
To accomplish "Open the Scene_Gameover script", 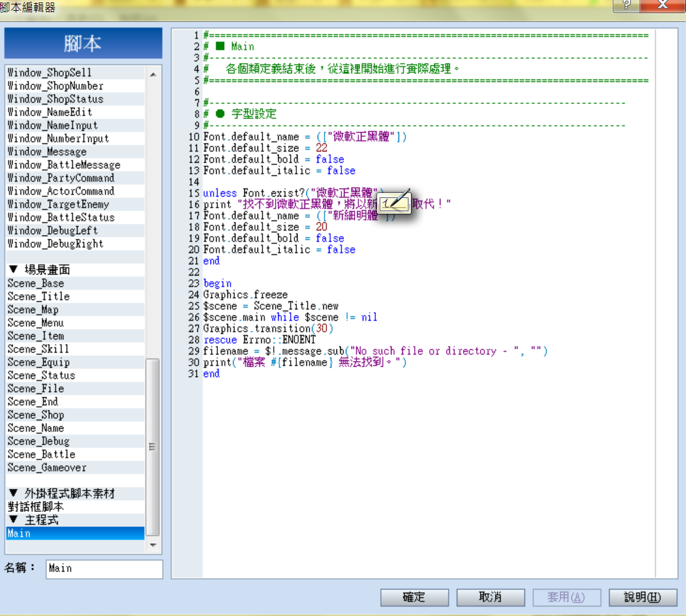I will [x=75, y=467].
